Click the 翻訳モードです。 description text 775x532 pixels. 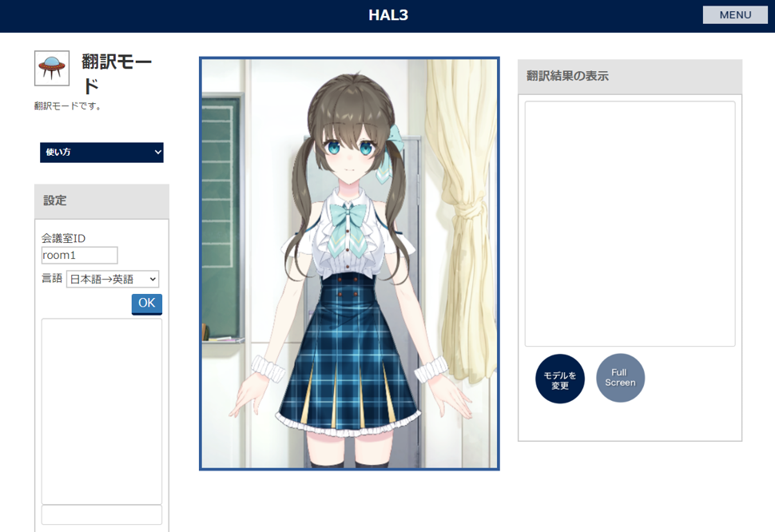(x=68, y=106)
